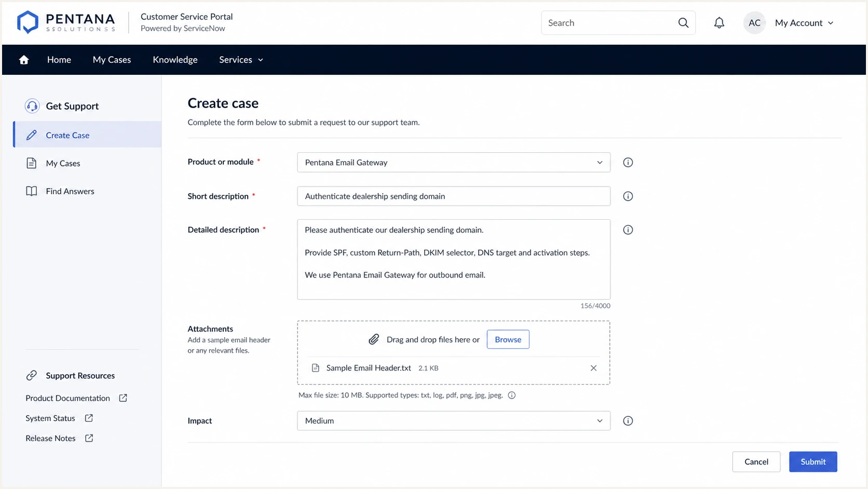Click external link icon beside Product Documentation
The width and height of the screenshot is (868, 489).
click(123, 398)
